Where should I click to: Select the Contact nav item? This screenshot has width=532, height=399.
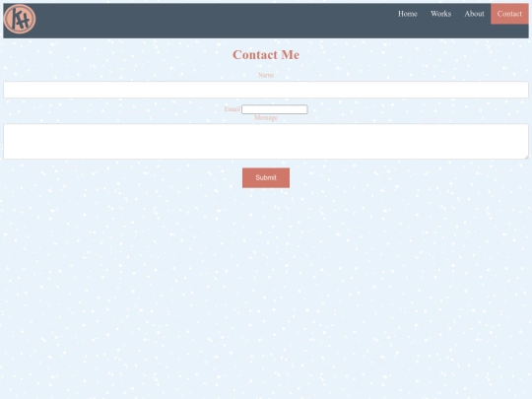coord(509,14)
